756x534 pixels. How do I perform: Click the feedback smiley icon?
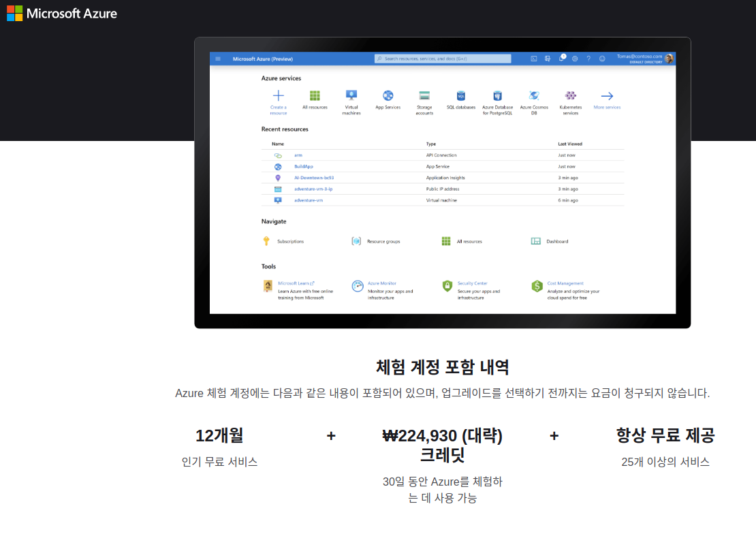pos(602,59)
